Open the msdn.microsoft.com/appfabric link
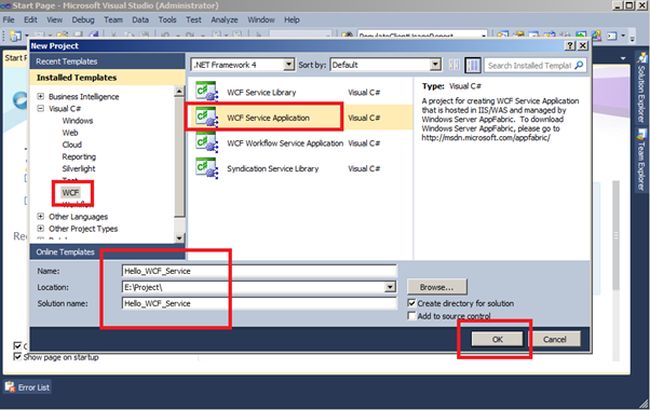 click(486, 138)
